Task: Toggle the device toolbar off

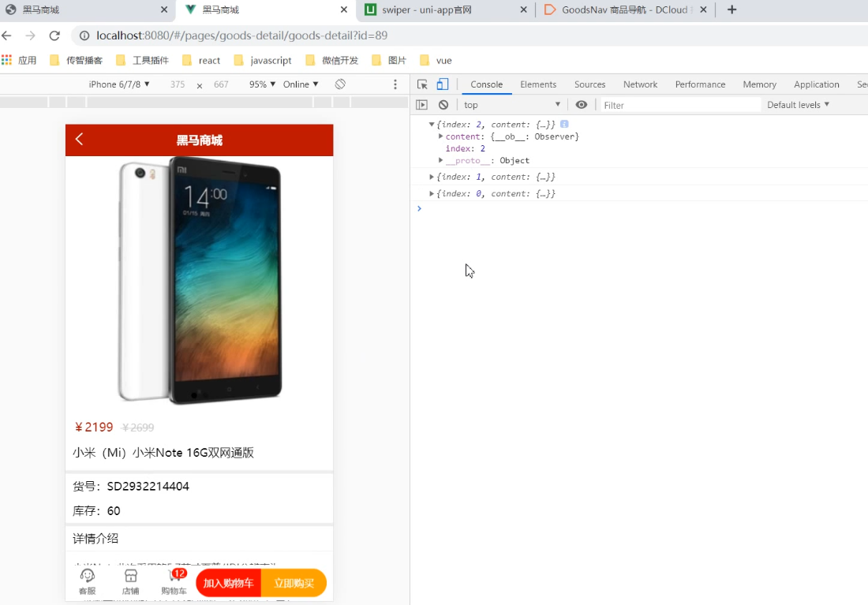Action: [x=442, y=84]
